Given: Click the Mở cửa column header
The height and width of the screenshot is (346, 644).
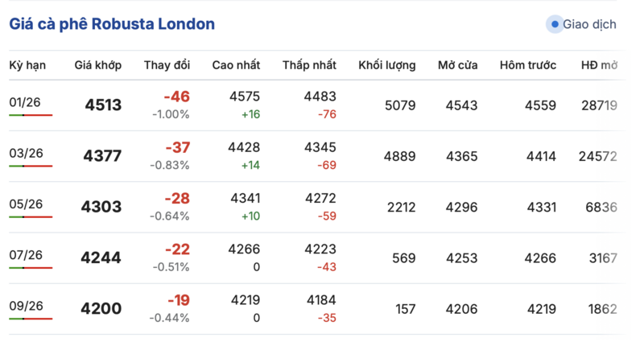Looking at the screenshot, I should (x=458, y=65).
